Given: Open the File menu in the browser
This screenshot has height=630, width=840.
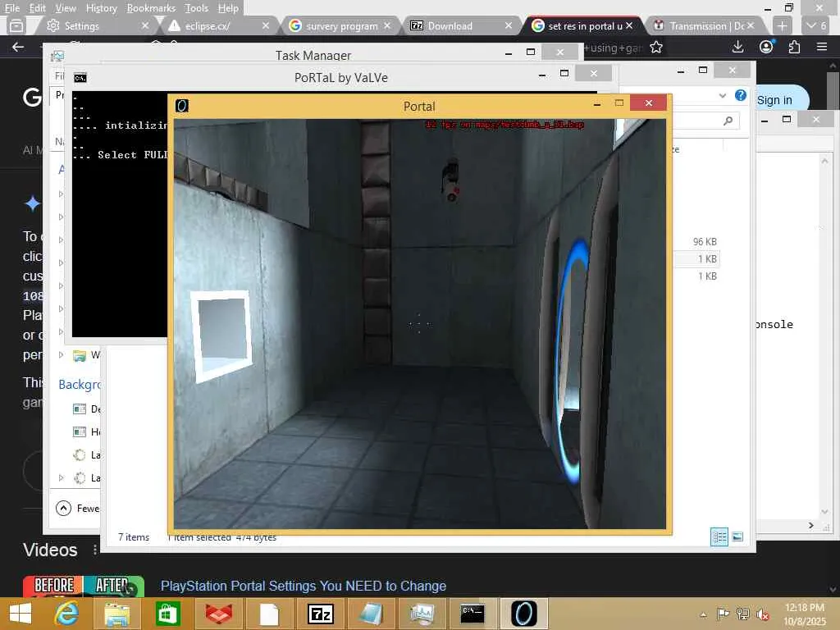Looking at the screenshot, I should [x=11, y=8].
